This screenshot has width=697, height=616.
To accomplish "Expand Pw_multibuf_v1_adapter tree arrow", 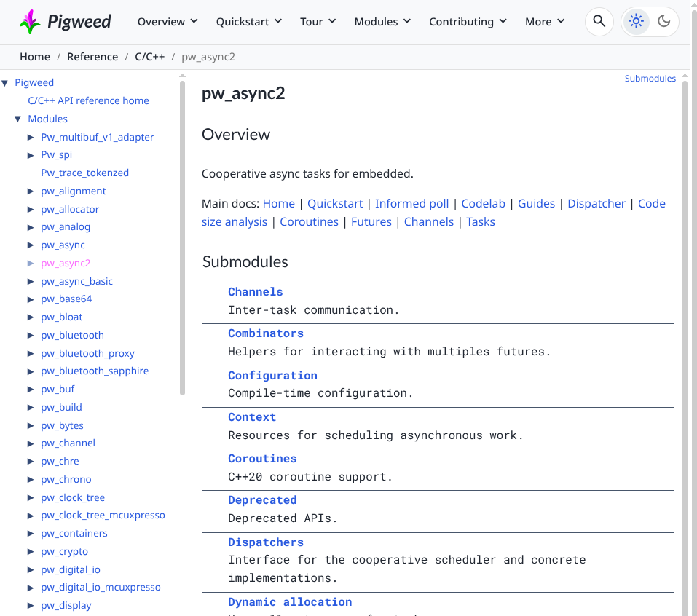I will pos(31,137).
